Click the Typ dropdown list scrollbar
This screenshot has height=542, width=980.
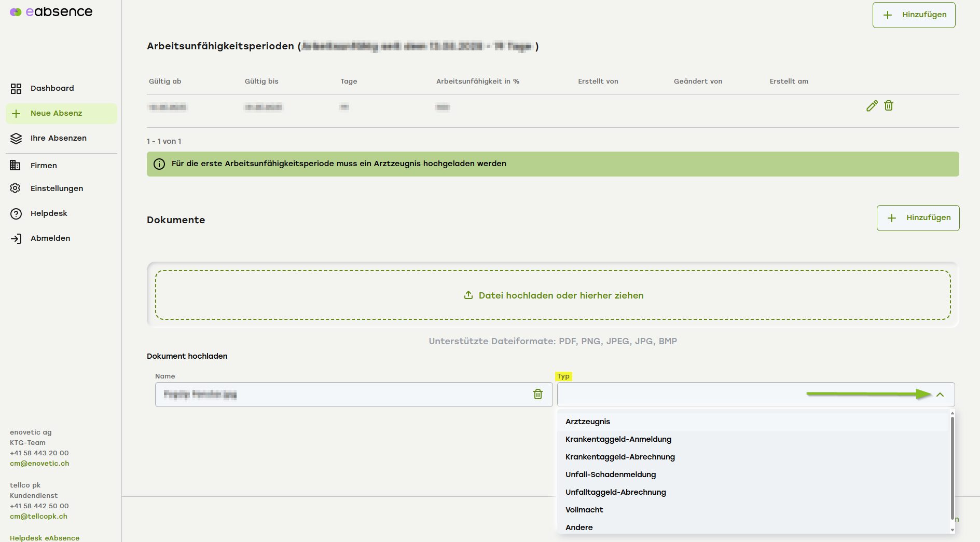[952, 467]
